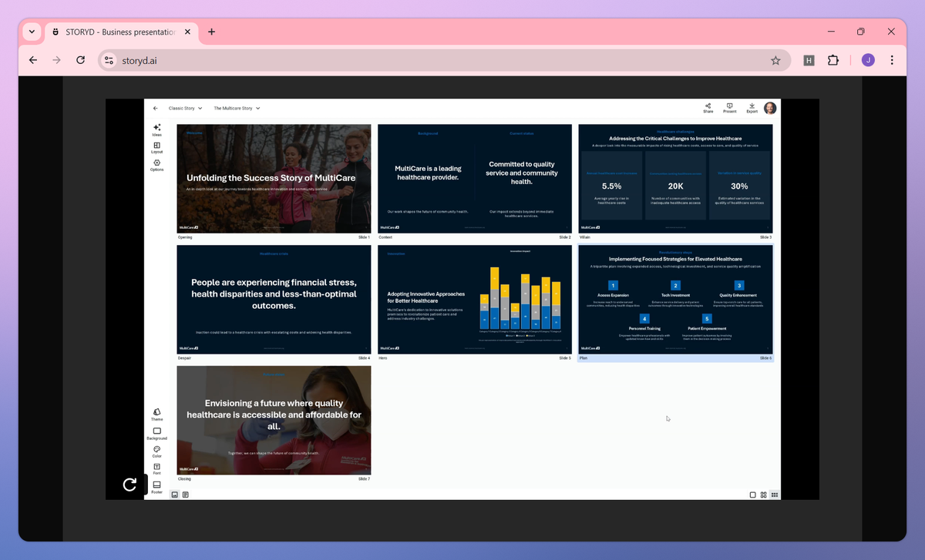This screenshot has width=925, height=560.
Task: Click the 'Hero' slide label
Action: [x=382, y=358]
